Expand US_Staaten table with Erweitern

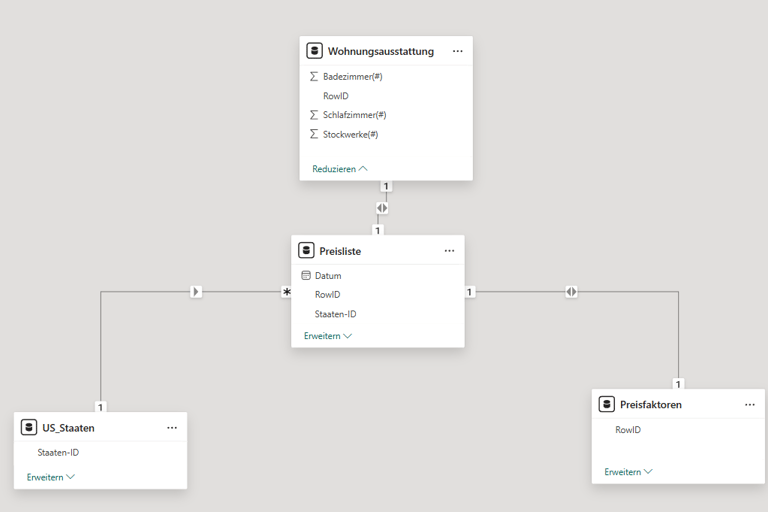pyautogui.click(x=50, y=477)
